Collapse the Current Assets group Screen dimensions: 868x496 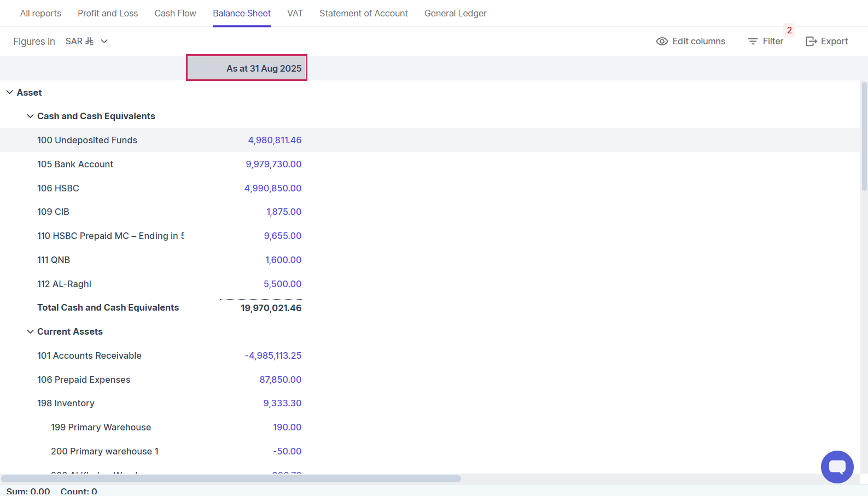(30, 331)
